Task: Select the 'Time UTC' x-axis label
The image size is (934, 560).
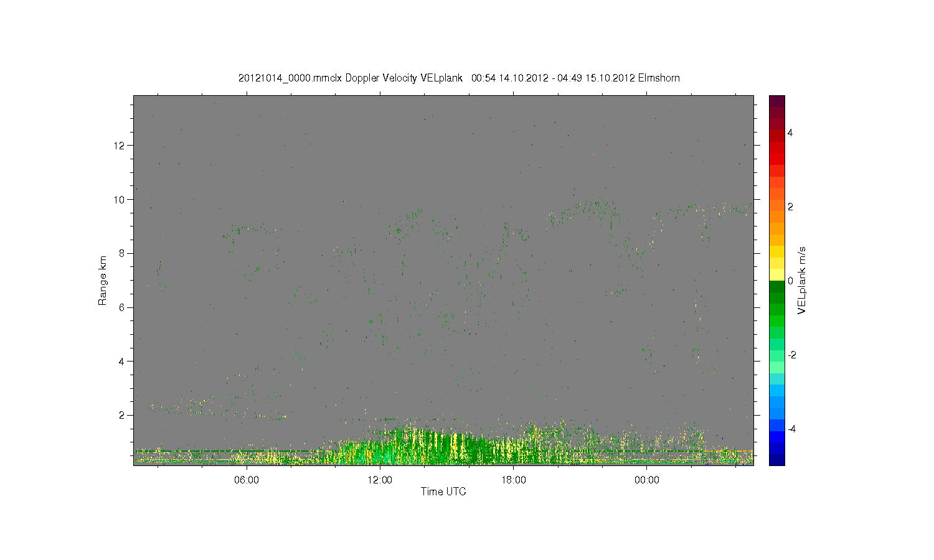Action: 443,492
